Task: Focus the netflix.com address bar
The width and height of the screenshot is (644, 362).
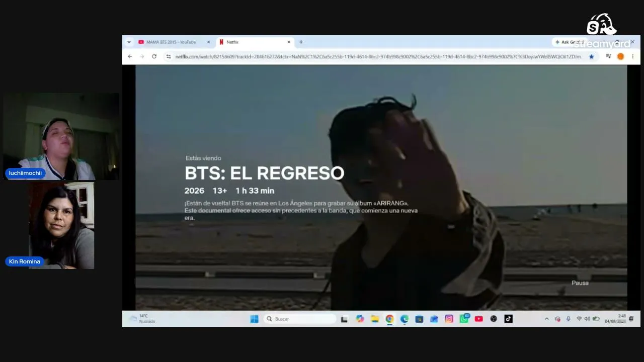Action: 378,57
